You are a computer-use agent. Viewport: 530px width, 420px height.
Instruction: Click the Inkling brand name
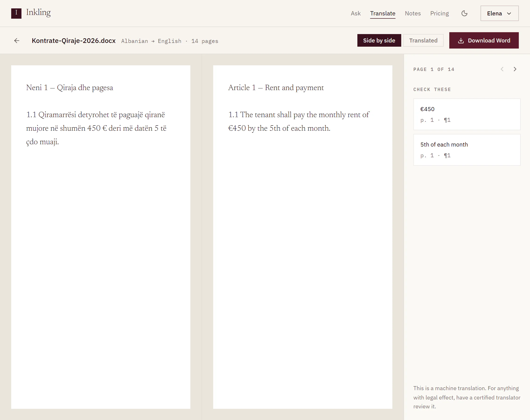click(38, 12)
